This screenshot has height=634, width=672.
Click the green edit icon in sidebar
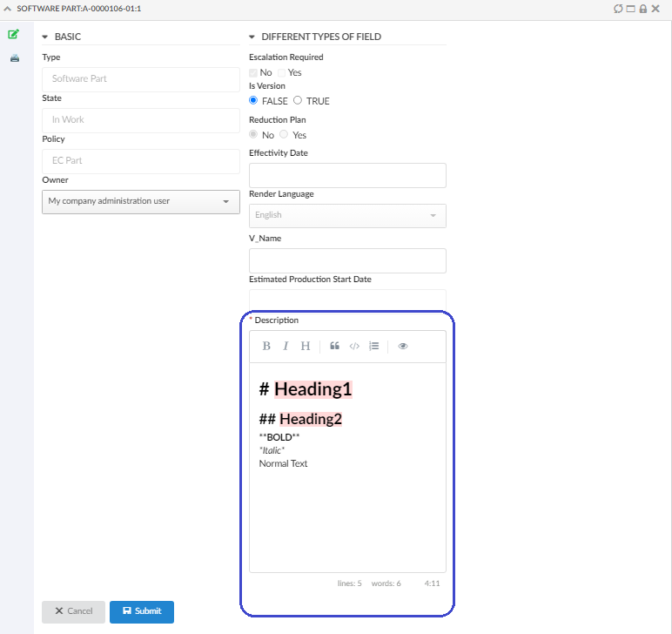(13, 35)
